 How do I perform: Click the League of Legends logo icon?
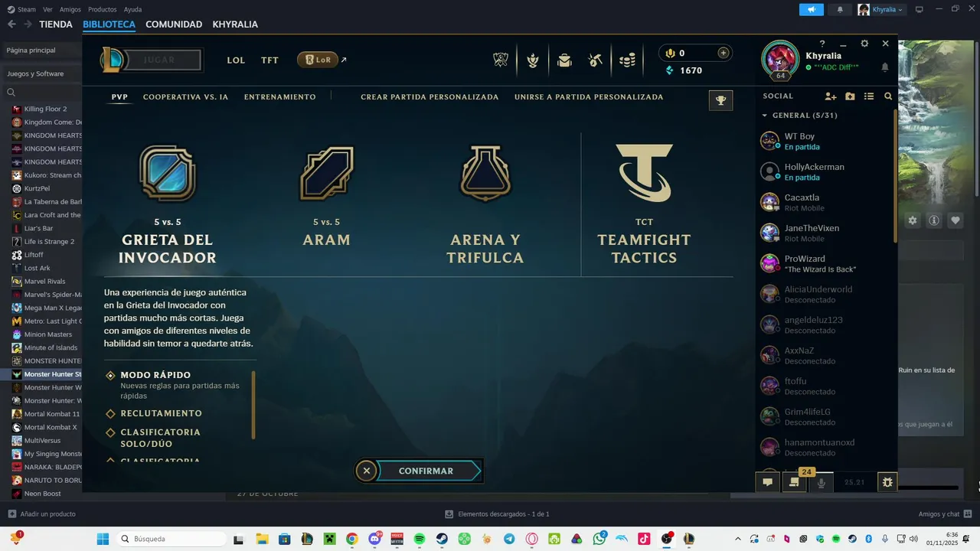pos(113,60)
